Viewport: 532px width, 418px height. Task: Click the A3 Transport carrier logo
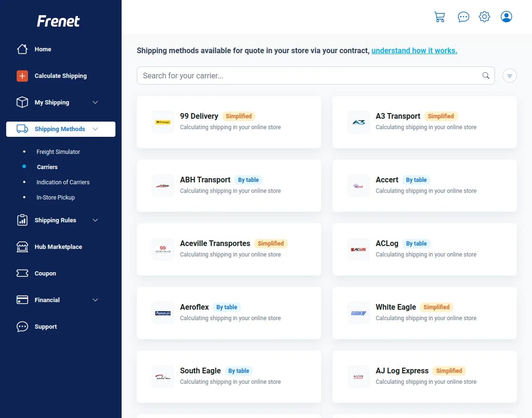tap(359, 122)
